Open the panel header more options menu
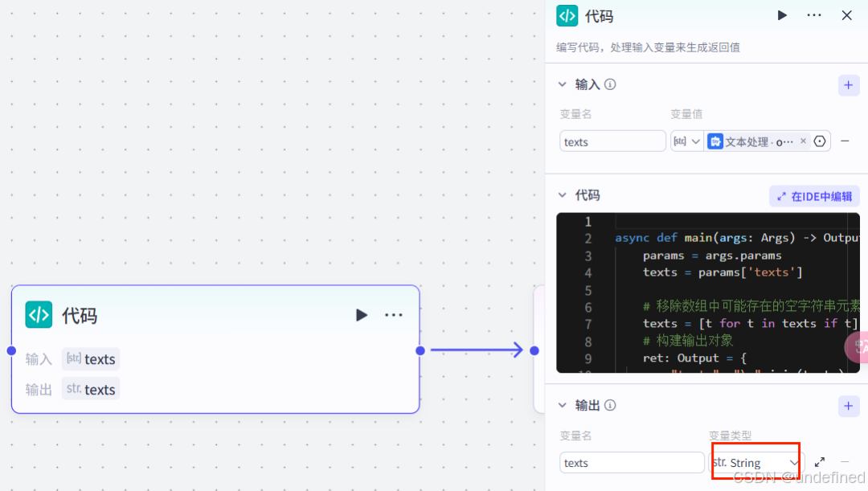Image resolution: width=868 pixels, height=491 pixels. point(814,15)
